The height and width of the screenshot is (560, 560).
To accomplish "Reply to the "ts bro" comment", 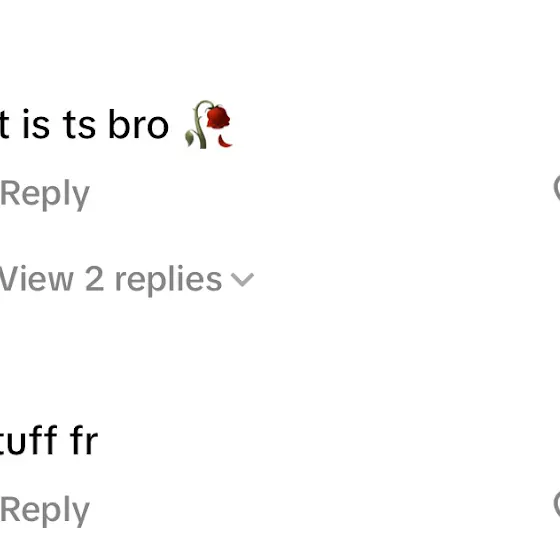I will [45, 194].
